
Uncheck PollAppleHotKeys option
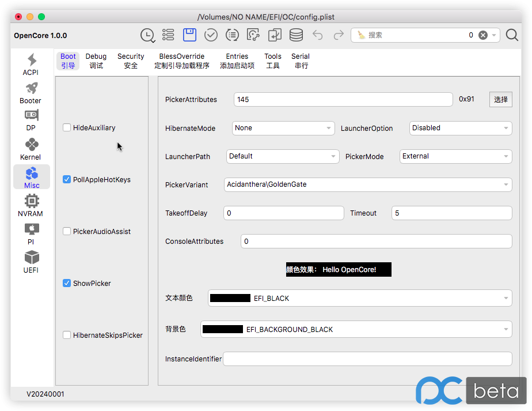pyautogui.click(x=67, y=179)
